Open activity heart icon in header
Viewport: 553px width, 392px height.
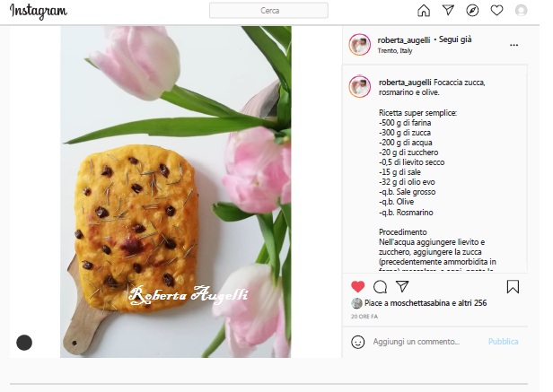tap(496, 10)
